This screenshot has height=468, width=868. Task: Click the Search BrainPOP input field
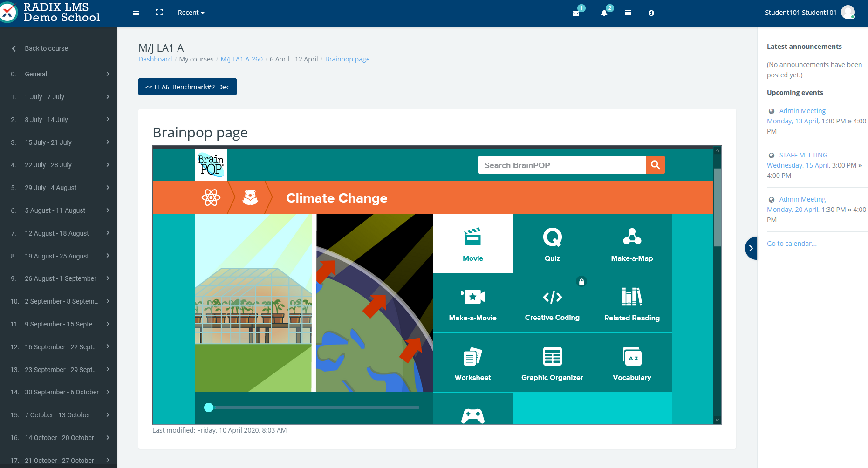pyautogui.click(x=562, y=165)
